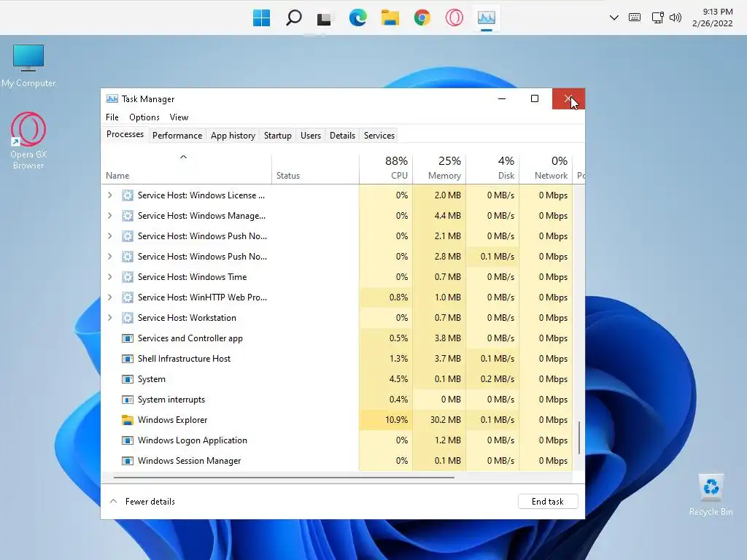Click the 0.2 MB/s disk value
The height and width of the screenshot is (560, 747).
click(x=498, y=379)
